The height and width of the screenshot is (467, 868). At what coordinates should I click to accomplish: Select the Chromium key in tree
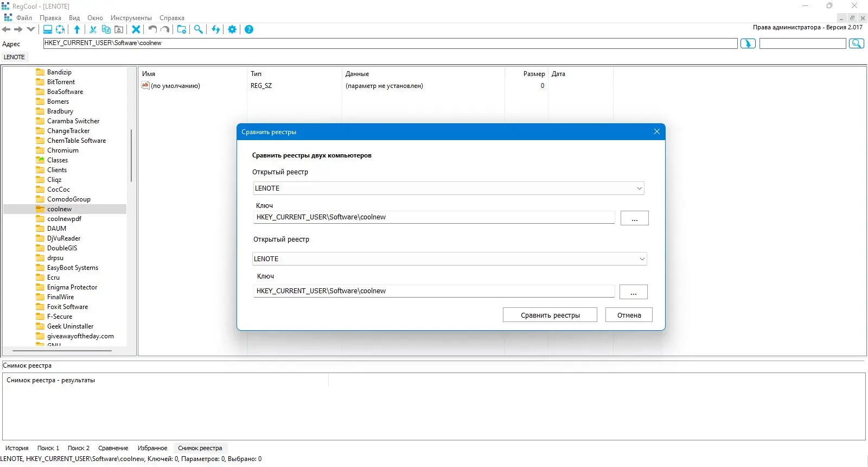click(x=62, y=150)
